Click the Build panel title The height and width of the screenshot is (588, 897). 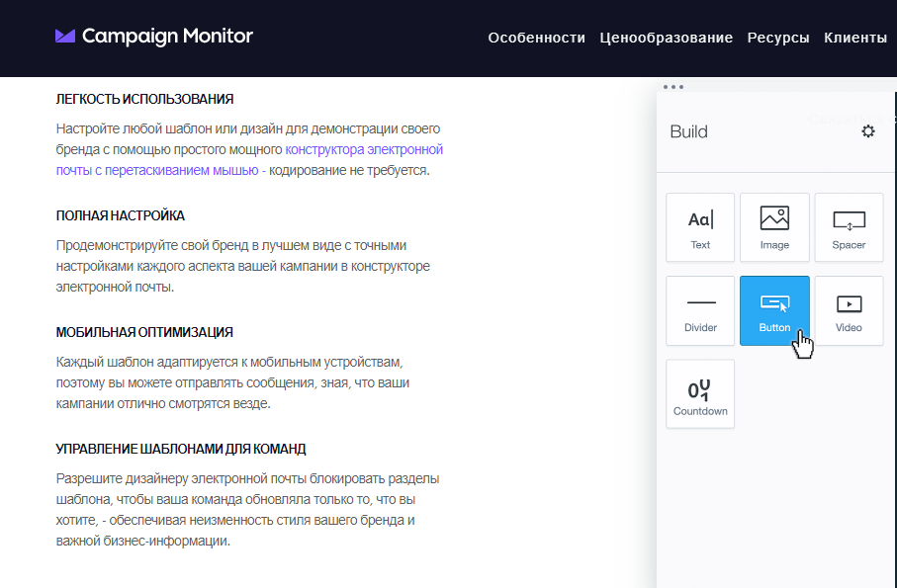click(x=689, y=131)
